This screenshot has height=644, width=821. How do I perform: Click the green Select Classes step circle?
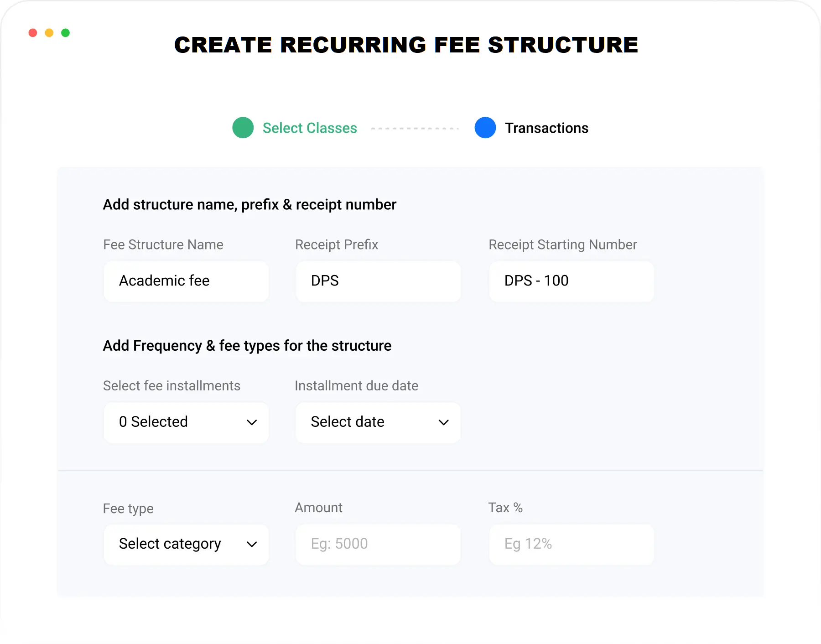(x=243, y=128)
